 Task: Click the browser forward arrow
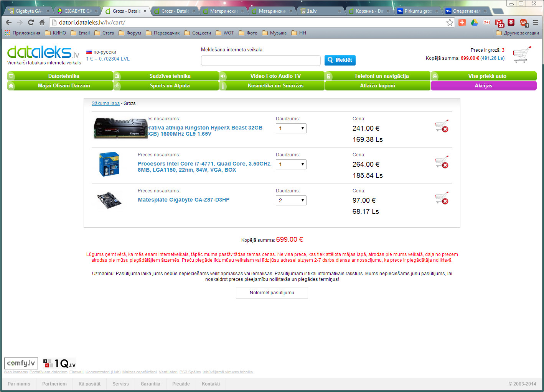point(20,22)
